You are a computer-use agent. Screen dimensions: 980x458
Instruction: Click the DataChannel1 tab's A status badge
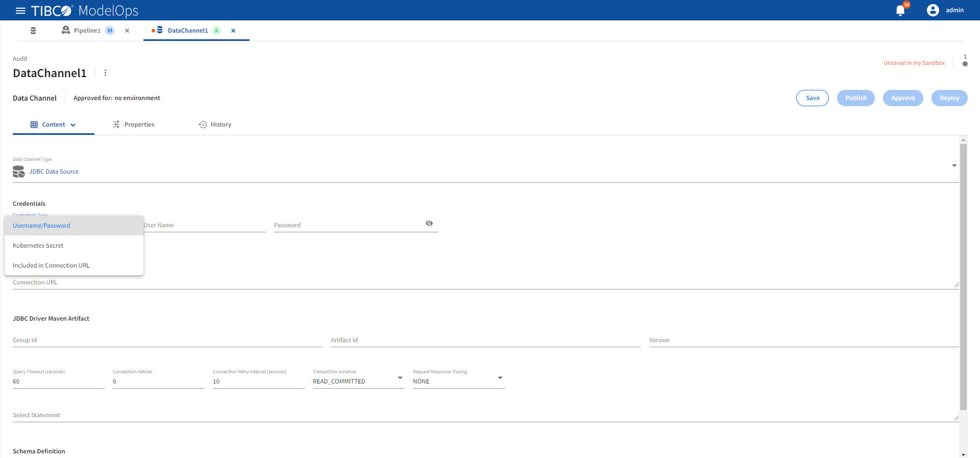[217, 31]
